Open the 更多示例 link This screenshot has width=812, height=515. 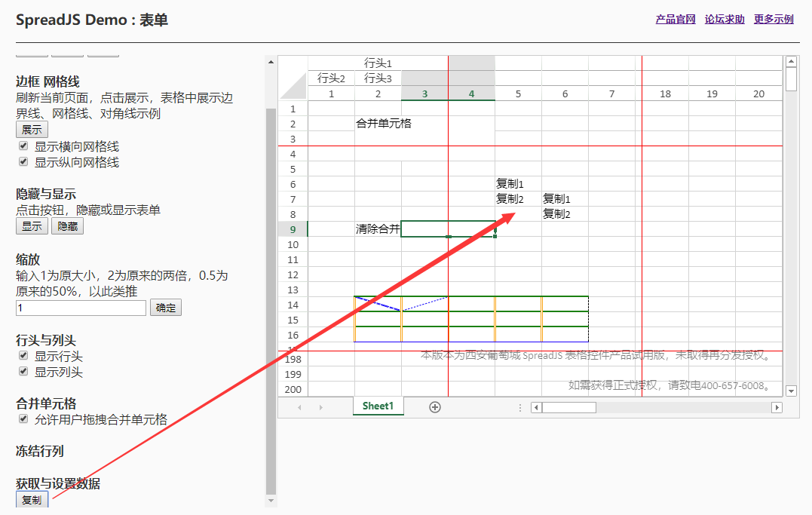774,19
